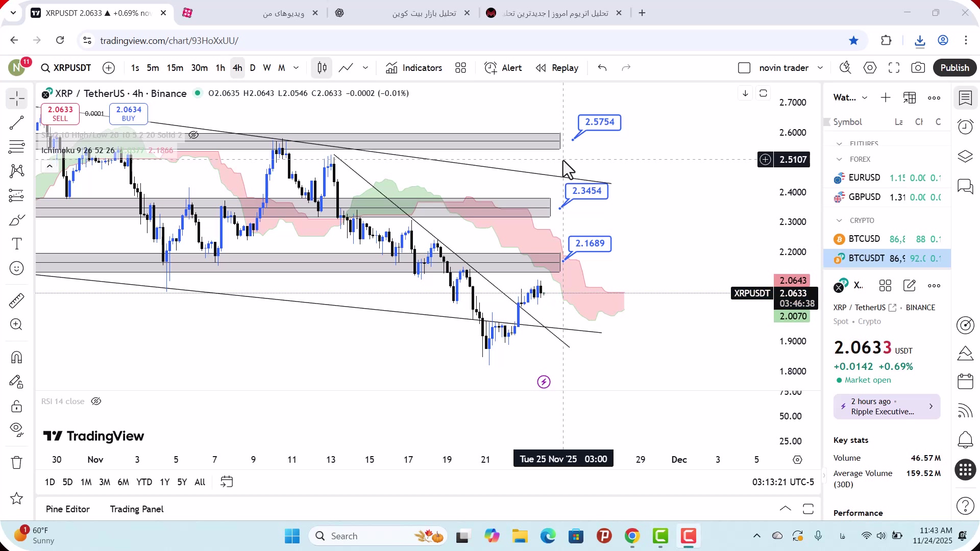Open candlestick chart type selector
Image resolution: width=980 pixels, height=551 pixels.
322,68
